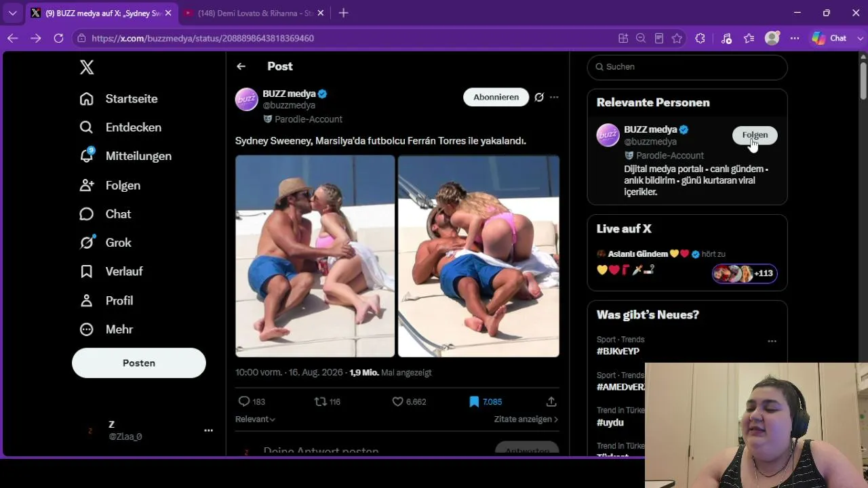Open a new browser tab

[343, 13]
